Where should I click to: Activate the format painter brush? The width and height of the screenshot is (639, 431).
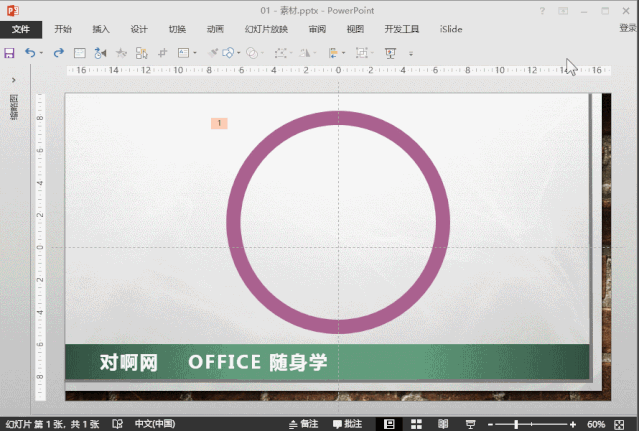tap(212, 53)
